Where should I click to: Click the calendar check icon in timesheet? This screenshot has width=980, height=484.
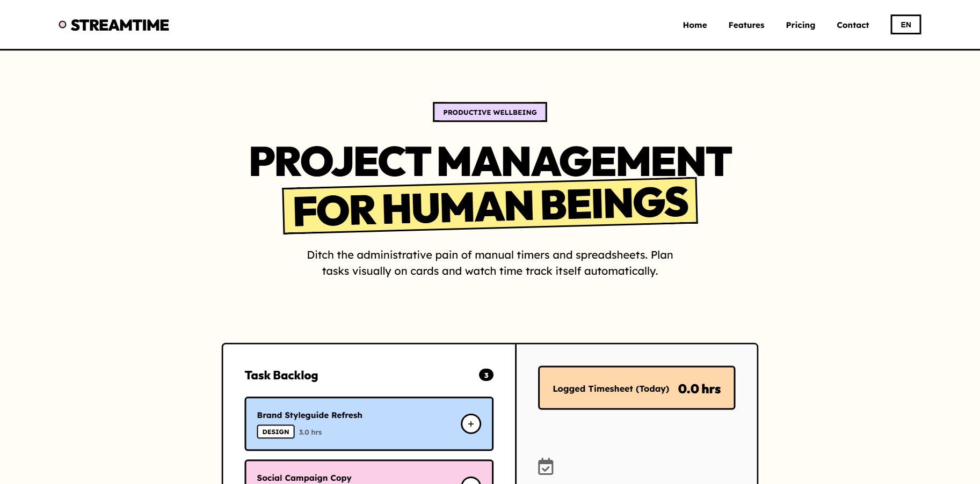click(x=546, y=466)
